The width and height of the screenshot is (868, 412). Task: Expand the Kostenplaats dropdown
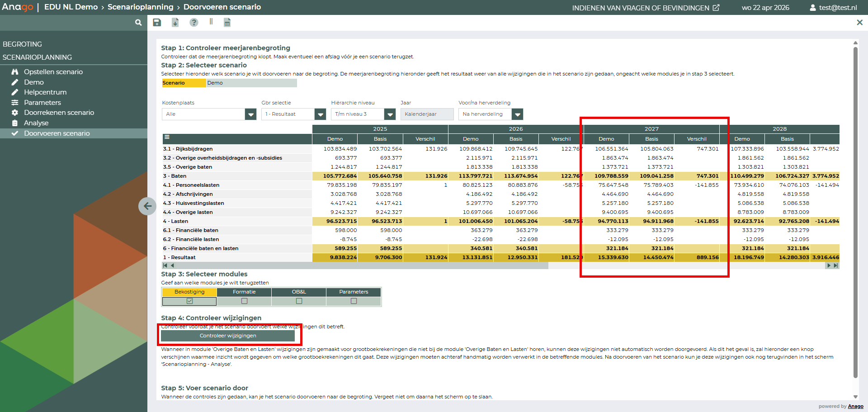[250, 114]
